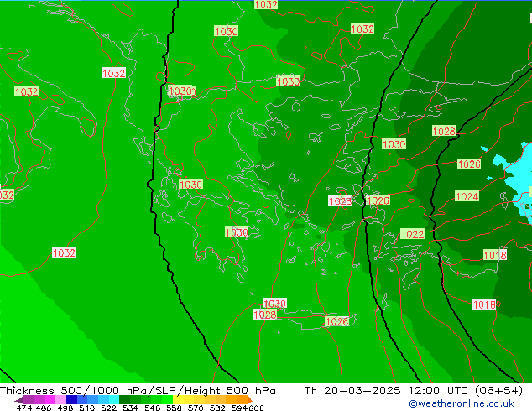The height and width of the screenshot is (411, 532).
Task: Click the legend value '546'
Action: pyautogui.click(x=152, y=408)
